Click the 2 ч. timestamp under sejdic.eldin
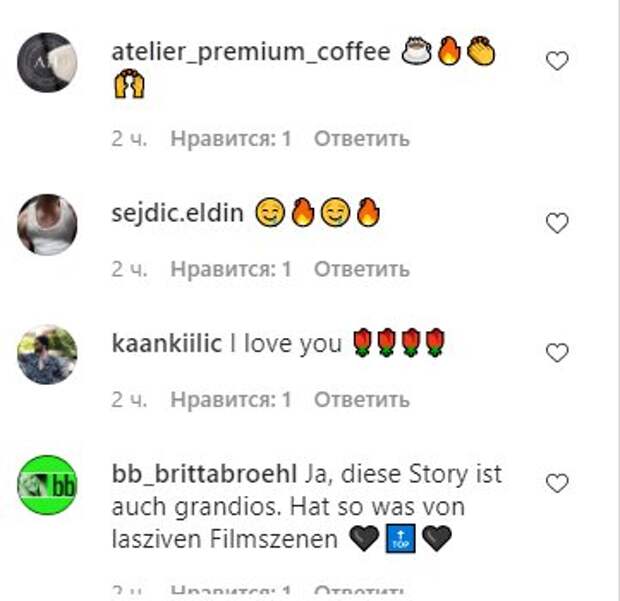 pos(129,269)
